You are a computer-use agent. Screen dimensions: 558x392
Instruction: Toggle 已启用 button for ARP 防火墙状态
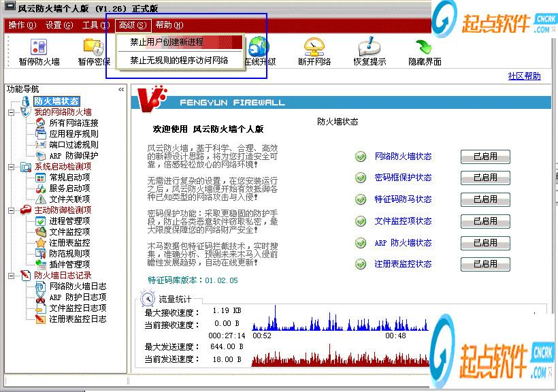click(x=485, y=243)
